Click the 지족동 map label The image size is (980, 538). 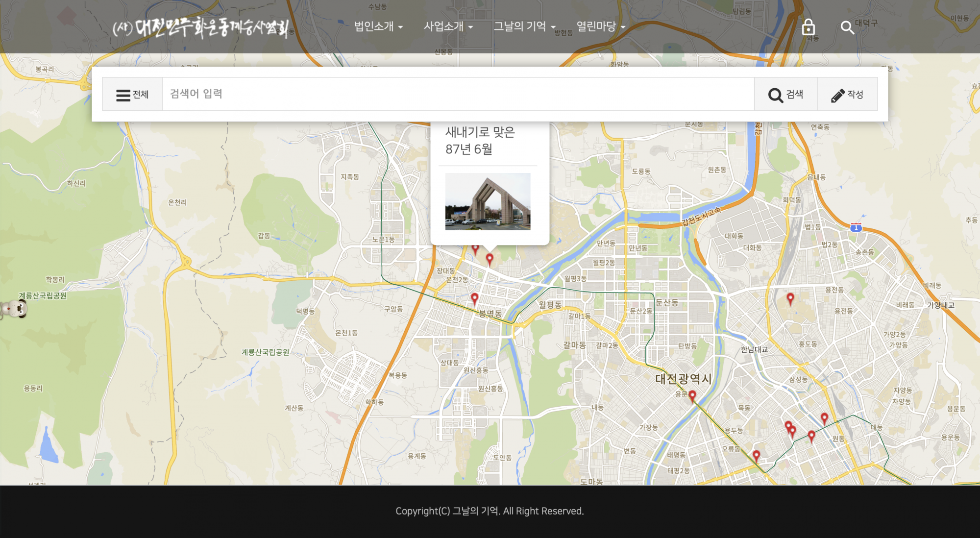(350, 176)
